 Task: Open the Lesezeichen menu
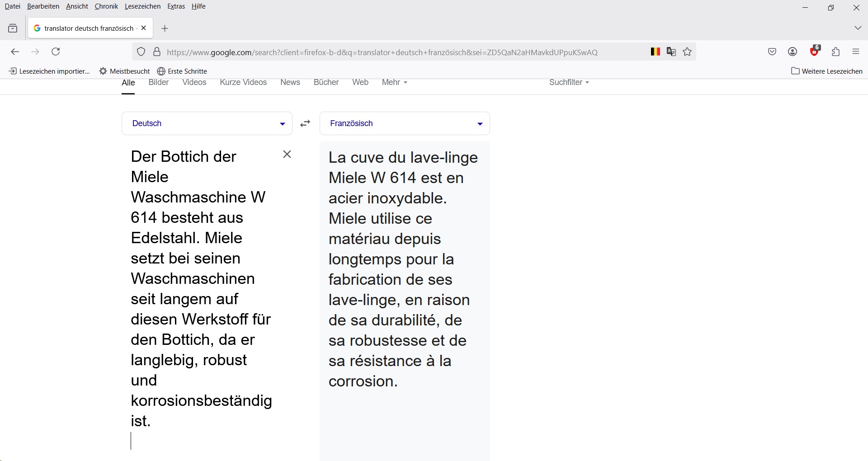(x=142, y=6)
